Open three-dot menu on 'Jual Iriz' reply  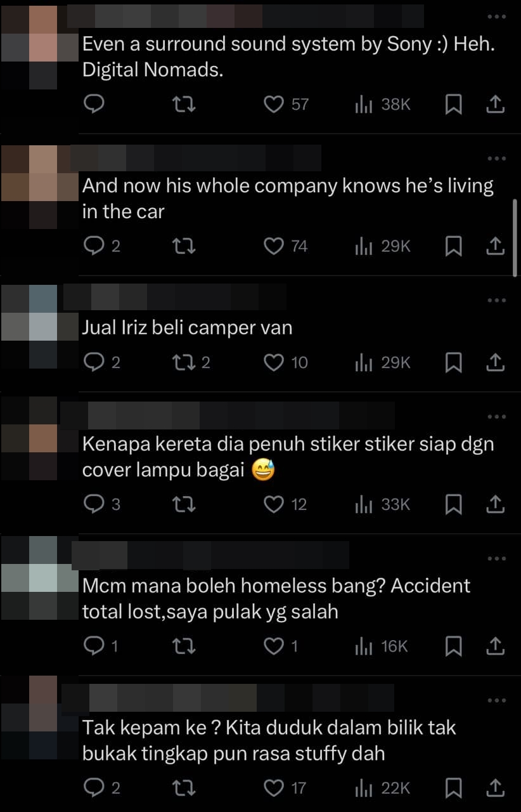tap(496, 301)
